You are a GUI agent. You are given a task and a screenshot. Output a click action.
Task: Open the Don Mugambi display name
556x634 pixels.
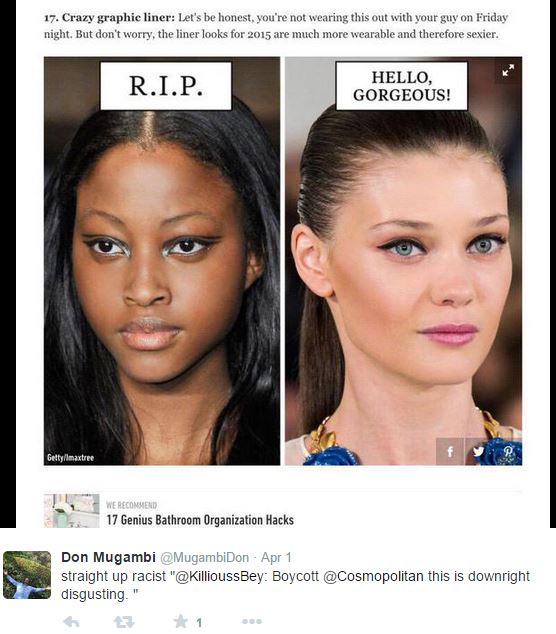pyautogui.click(x=108, y=557)
